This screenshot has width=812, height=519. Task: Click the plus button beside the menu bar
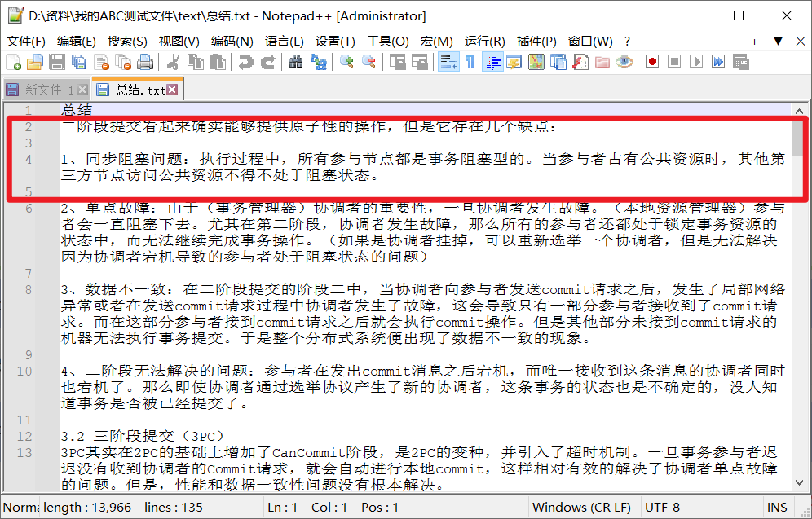(x=754, y=42)
